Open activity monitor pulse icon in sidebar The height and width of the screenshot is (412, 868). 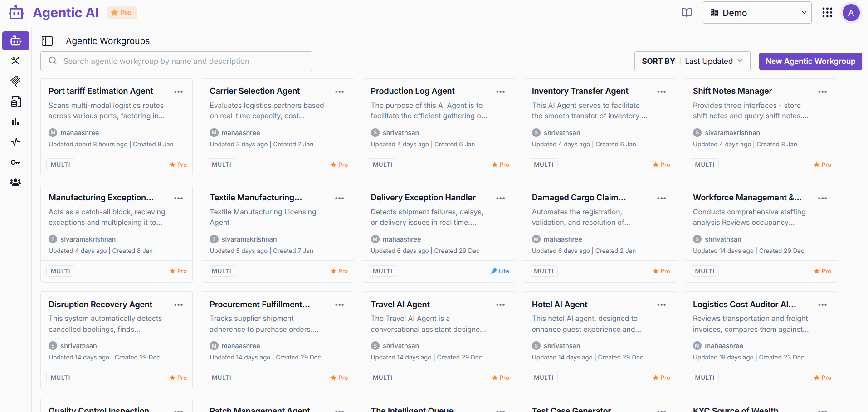click(x=15, y=141)
